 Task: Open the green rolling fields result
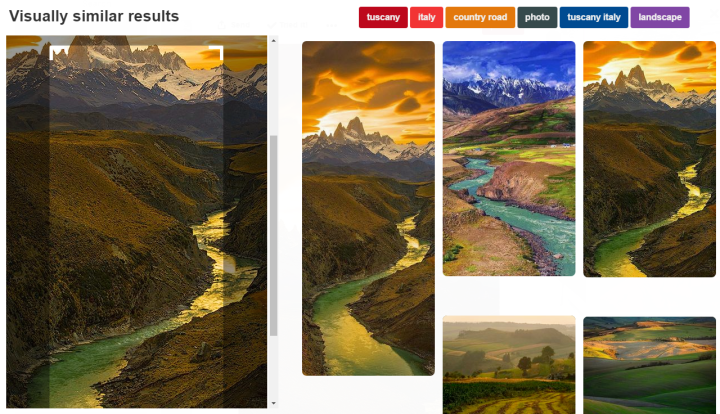[649, 365]
